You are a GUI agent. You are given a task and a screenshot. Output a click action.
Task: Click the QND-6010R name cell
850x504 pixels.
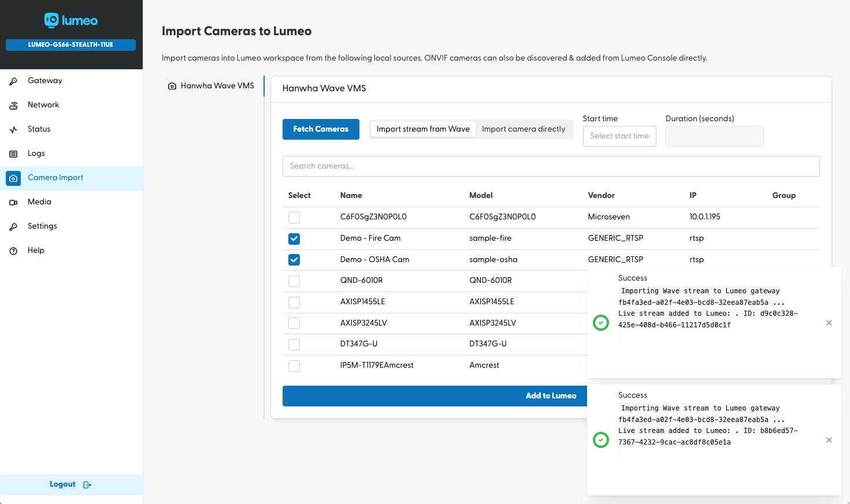[361, 281]
